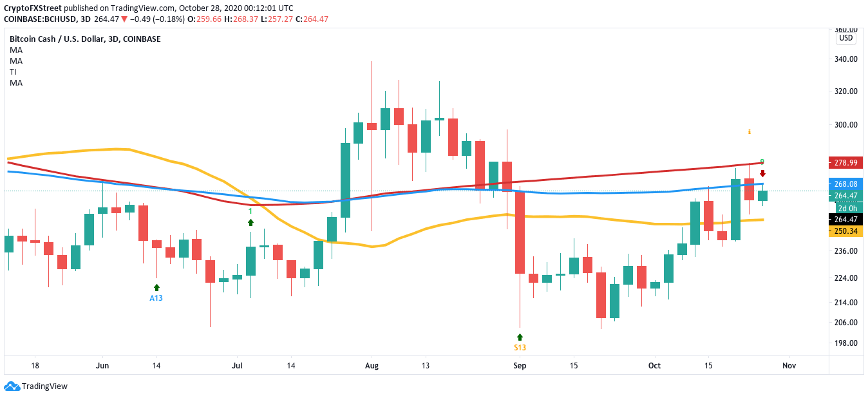Screen dimensions: 868x398
Task: Select the orange S13 signal label
Action: pyautogui.click(x=520, y=348)
